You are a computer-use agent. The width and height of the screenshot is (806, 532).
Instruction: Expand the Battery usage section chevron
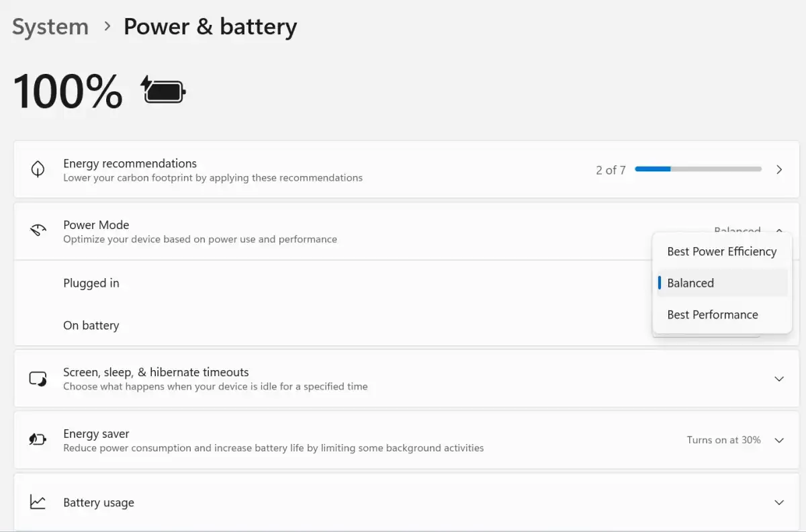[779, 502]
